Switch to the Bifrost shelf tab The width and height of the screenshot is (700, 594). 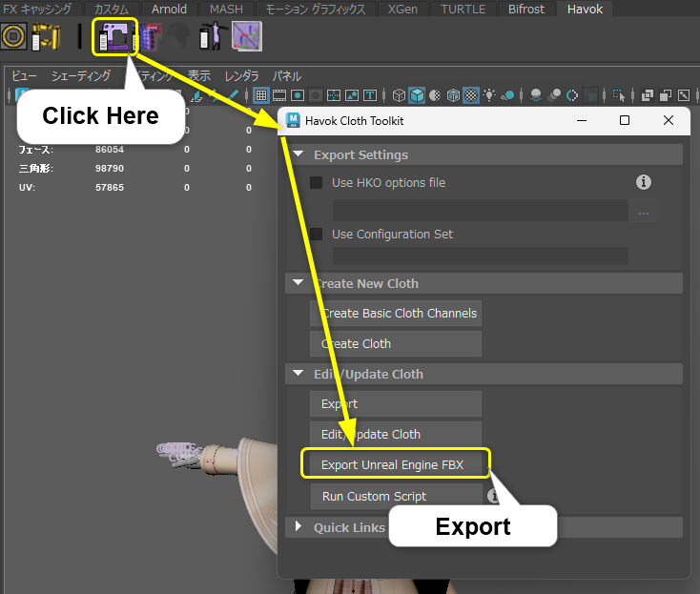pos(526,9)
